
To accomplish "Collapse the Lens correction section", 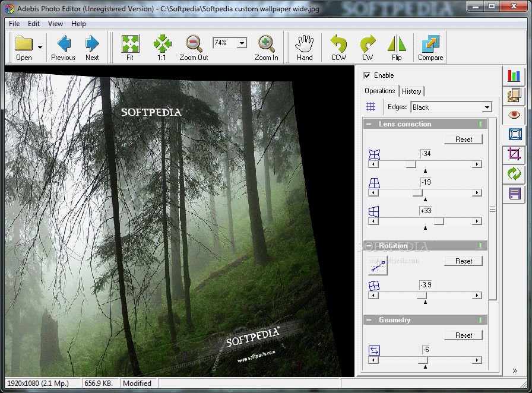I will [369, 124].
